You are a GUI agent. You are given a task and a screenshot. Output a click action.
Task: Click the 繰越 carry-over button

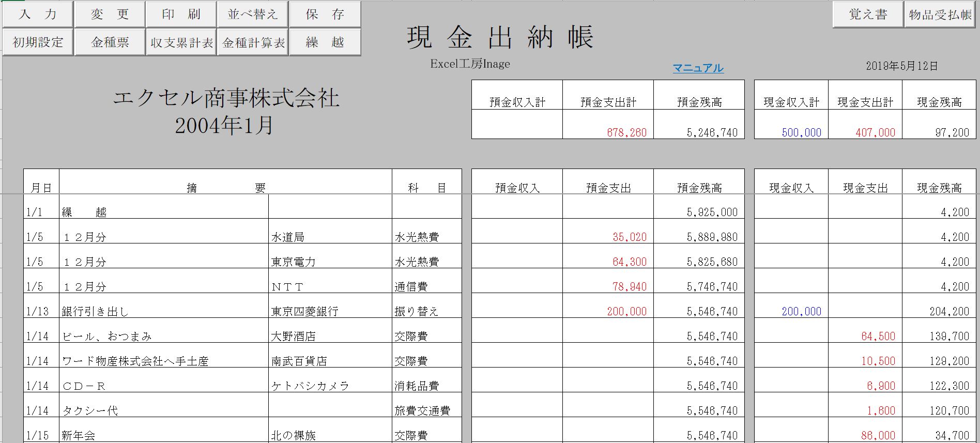pyautogui.click(x=325, y=42)
